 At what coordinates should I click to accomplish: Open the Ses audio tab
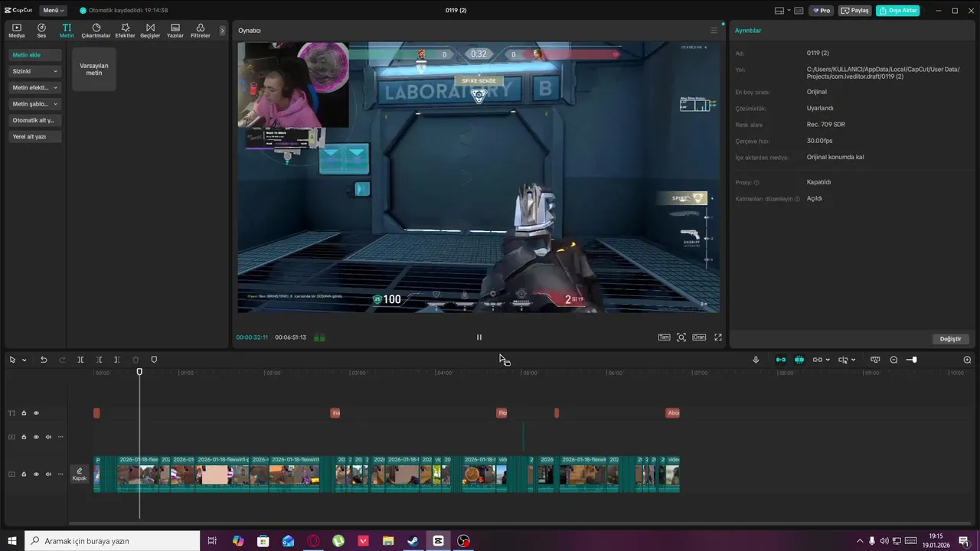point(41,31)
